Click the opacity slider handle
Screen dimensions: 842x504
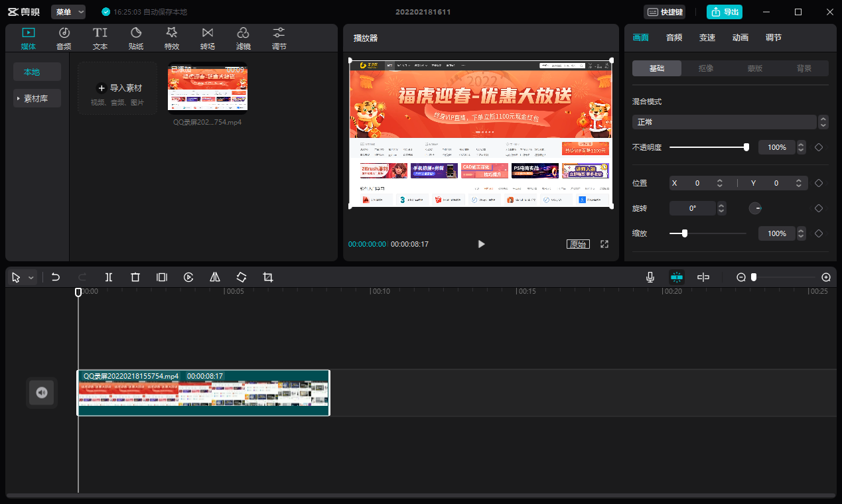point(746,147)
